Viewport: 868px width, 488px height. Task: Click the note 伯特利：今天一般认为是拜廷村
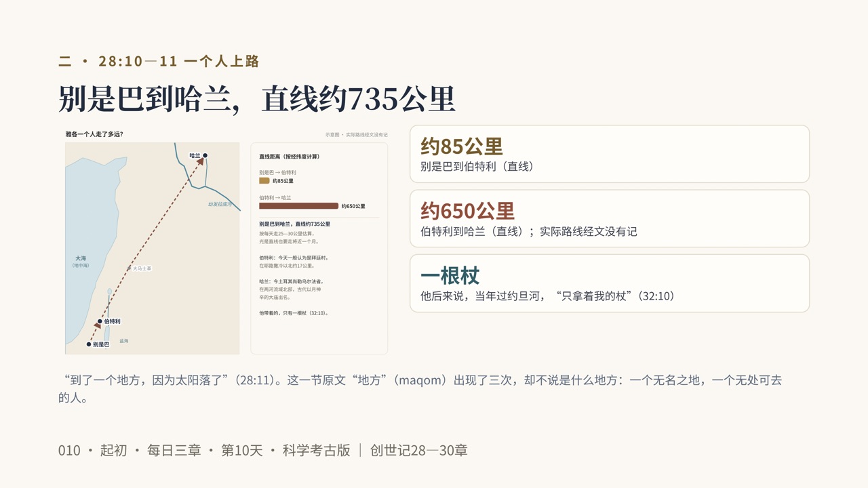point(294,258)
